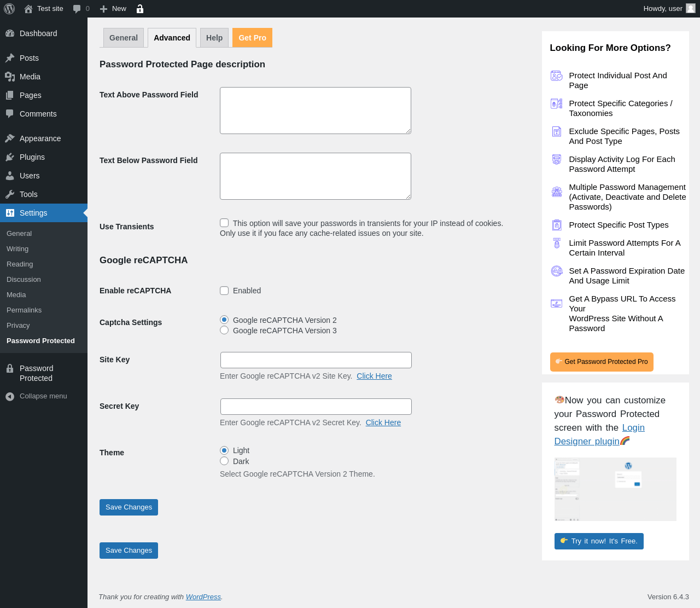Open the user avatar icon

coord(691,8)
